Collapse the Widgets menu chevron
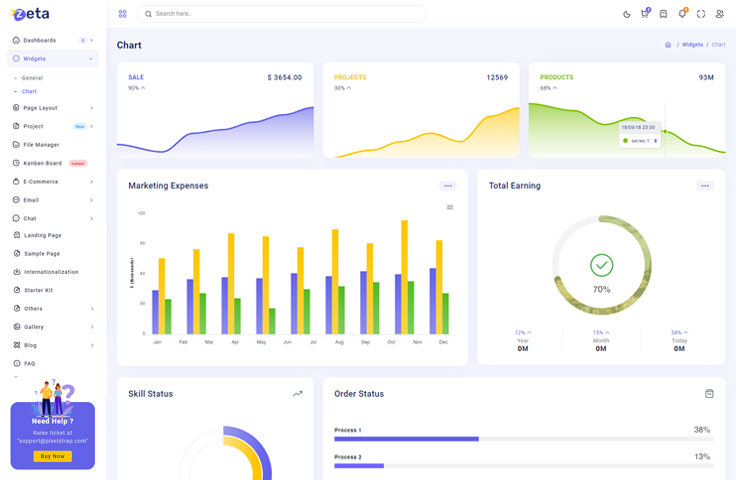 (x=91, y=59)
